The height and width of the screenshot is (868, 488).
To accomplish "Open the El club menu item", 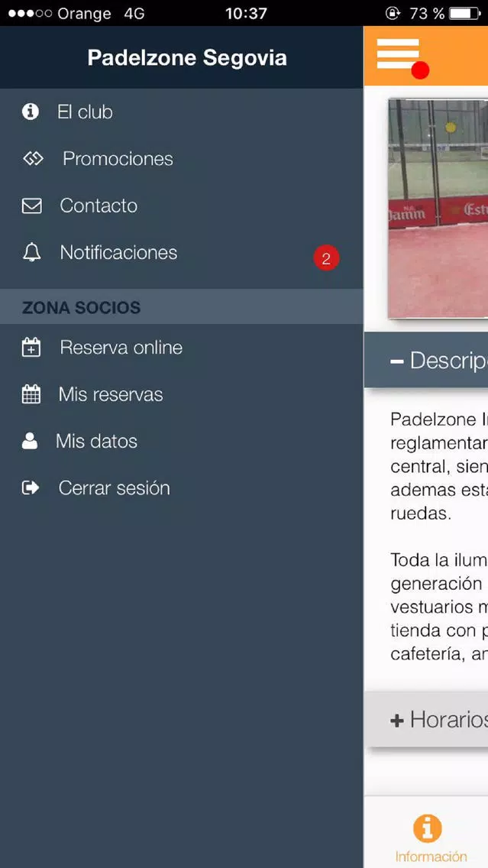I will click(x=182, y=112).
